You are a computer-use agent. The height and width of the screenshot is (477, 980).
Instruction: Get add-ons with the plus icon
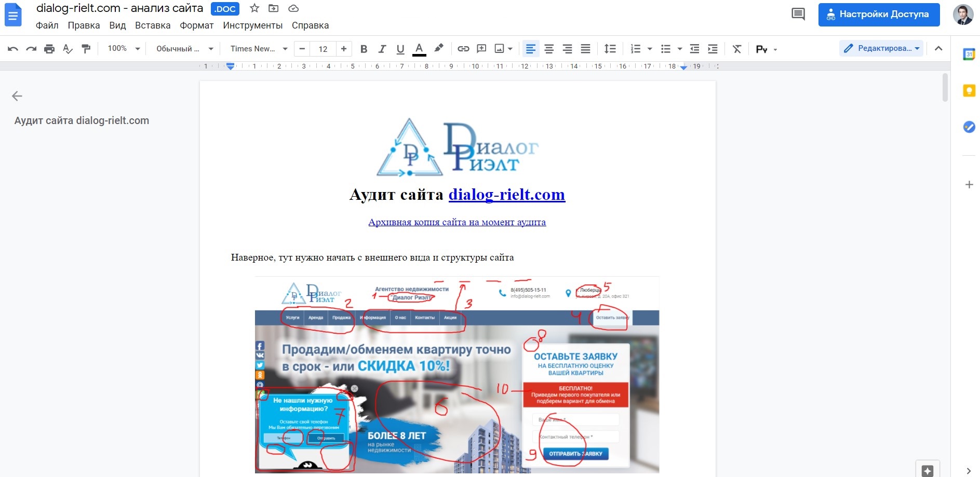coord(969,184)
